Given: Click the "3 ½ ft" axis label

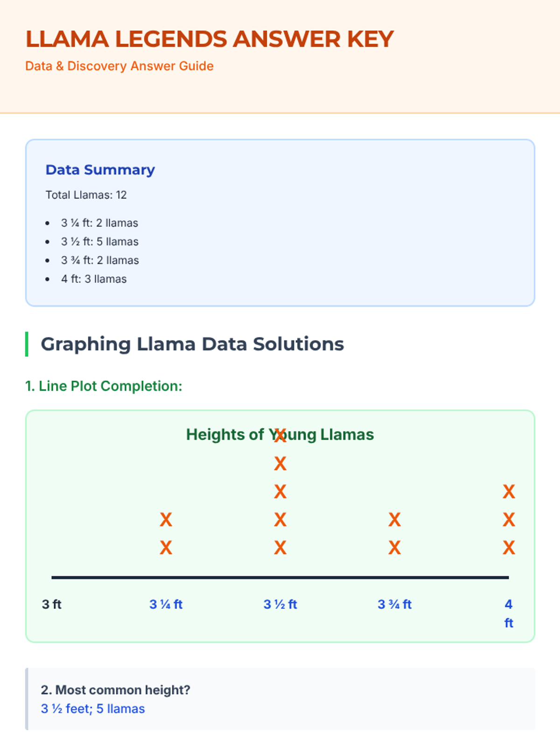Looking at the screenshot, I should coord(280,604).
